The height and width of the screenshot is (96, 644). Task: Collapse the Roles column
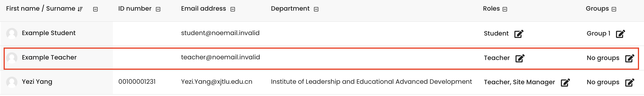(505, 9)
